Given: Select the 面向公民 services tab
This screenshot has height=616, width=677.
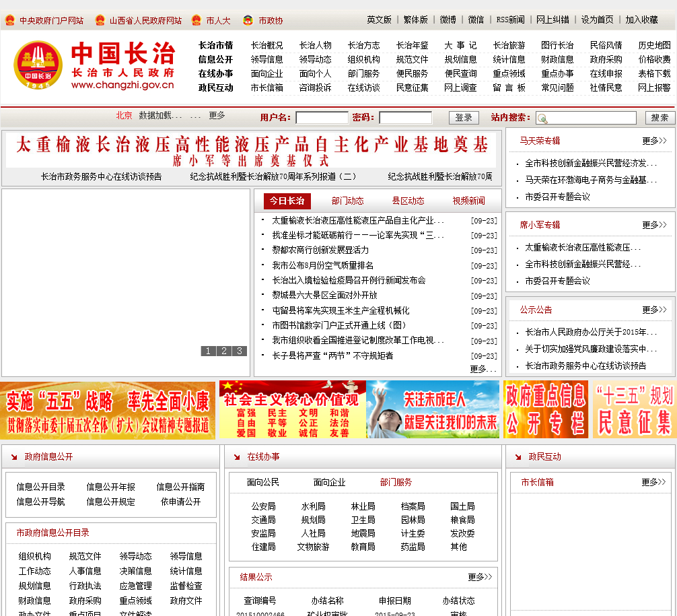Looking at the screenshot, I should [263, 482].
